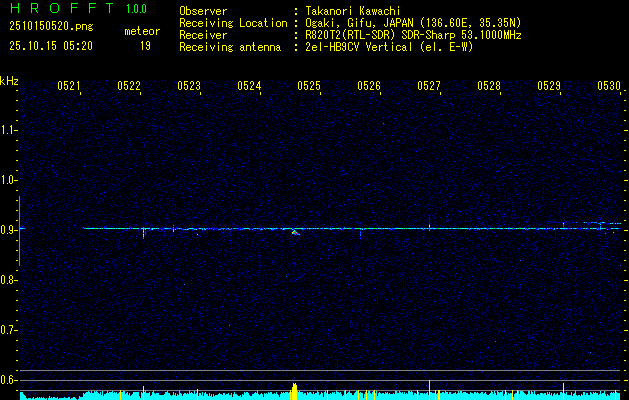Click the 0.7 kHz frequency label

7,330
